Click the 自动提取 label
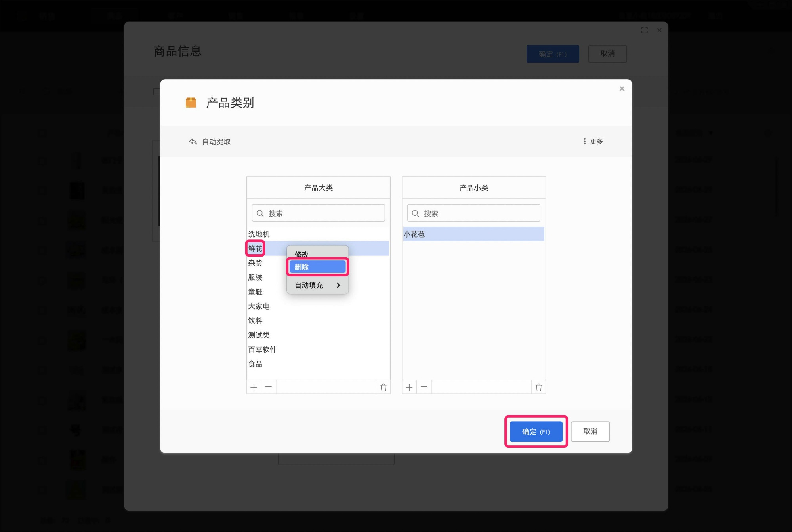 (x=216, y=142)
